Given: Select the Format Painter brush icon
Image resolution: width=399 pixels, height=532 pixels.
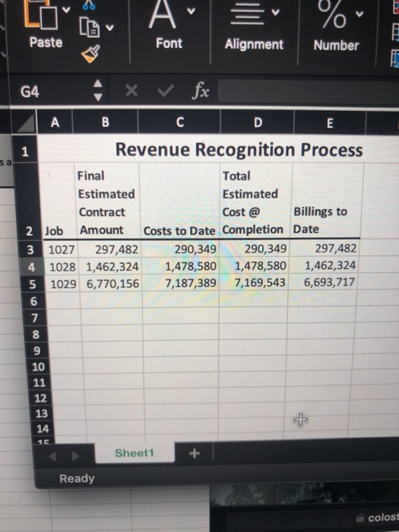Looking at the screenshot, I should tap(90, 54).
